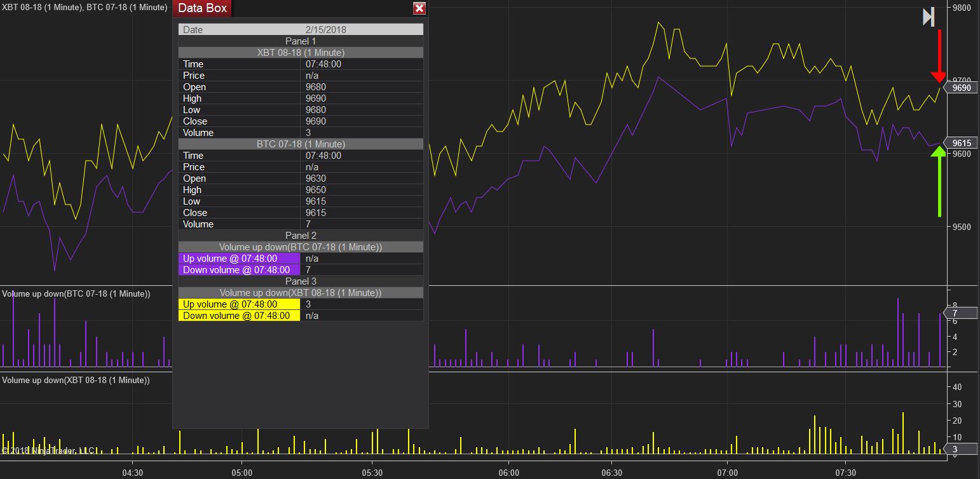Click Volume up down(XBT 08-18) header in Data Box
The image size is (980, 479).
[301, 293]
